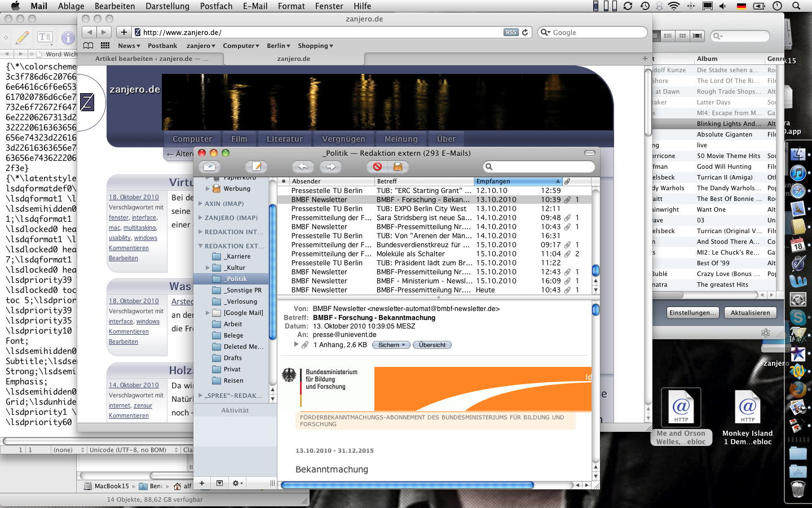Click the Übersicht attachment button
Image resolution: width=812 pixels, height=508 pixels.
point(432,345)
